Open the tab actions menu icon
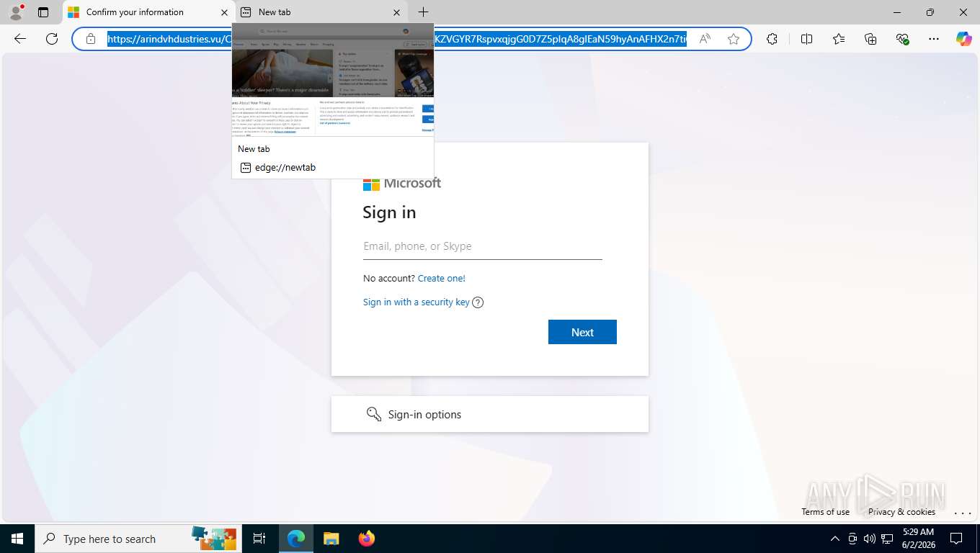 point(43,12)
